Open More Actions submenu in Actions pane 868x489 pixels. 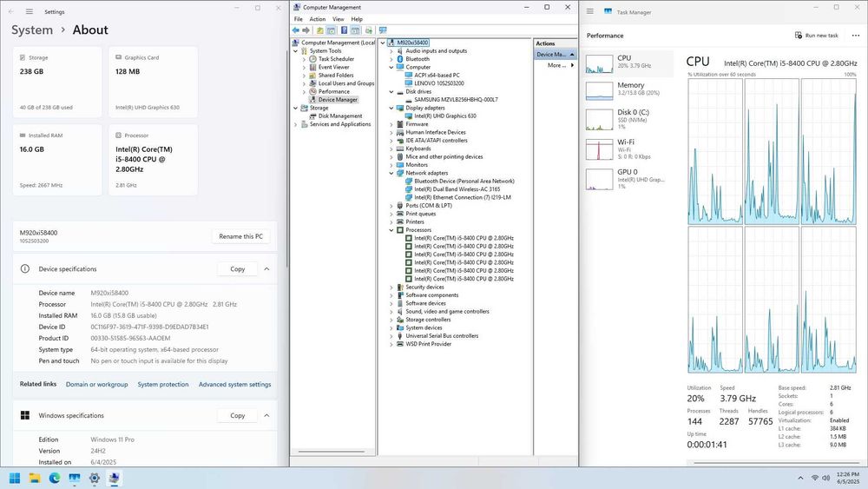[556, 65]
